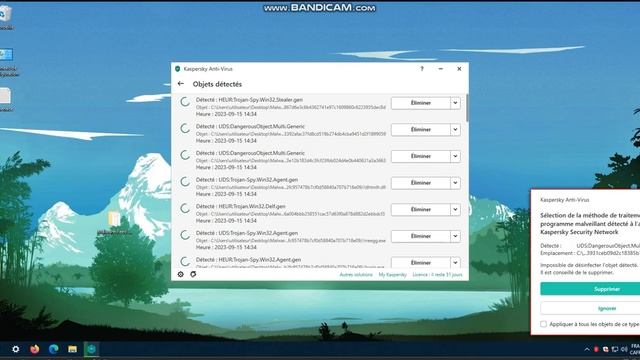Click Éliminer for DangerousObject path containing 3392

[x=421, y=129]
